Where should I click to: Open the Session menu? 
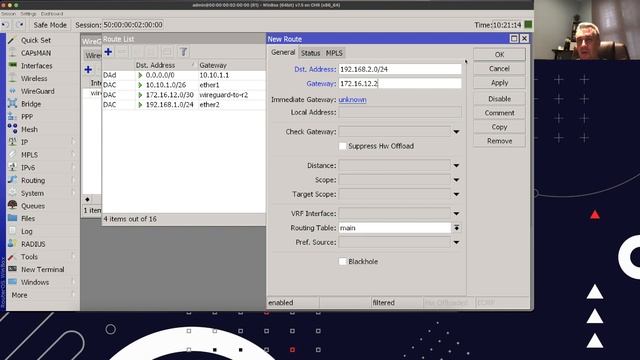click(8, 14)
